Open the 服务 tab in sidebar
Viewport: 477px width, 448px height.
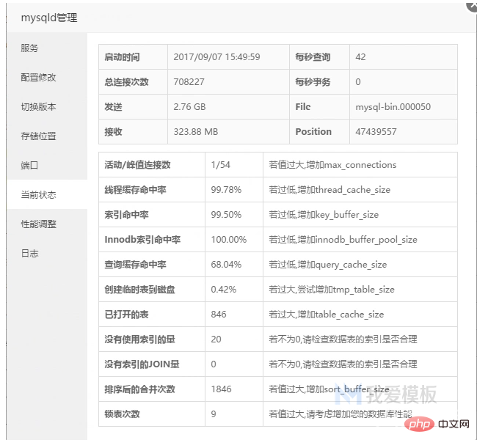pyautogui.click(x=29, y=48)
